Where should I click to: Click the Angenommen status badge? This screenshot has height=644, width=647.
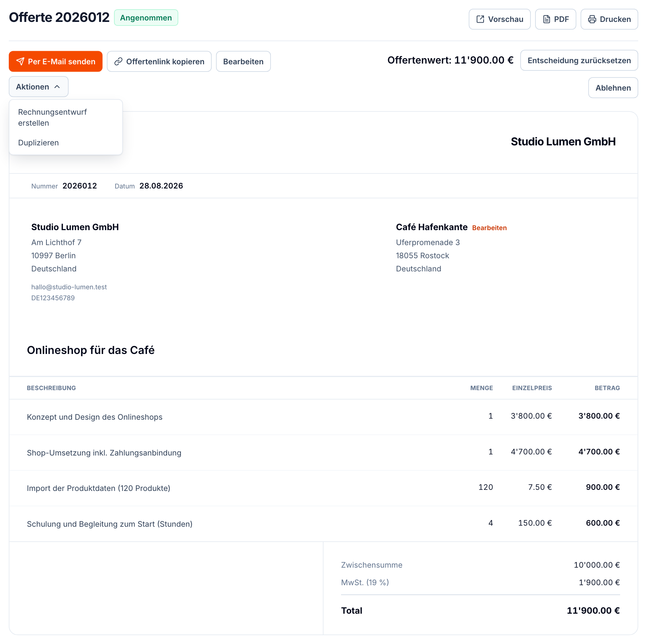pos(146,18)
